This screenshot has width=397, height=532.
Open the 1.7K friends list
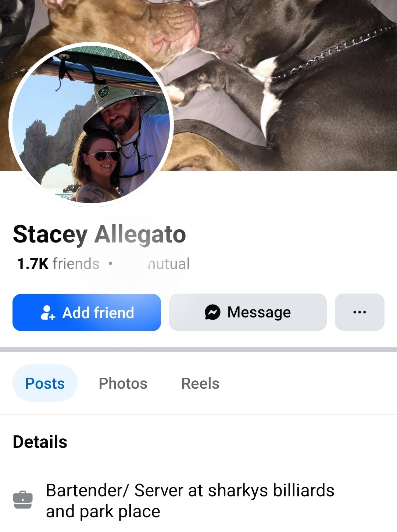point(58,263)
